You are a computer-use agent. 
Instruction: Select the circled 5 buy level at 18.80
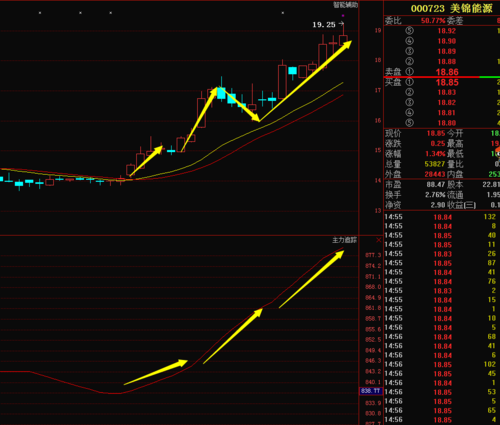click(442, 123)
